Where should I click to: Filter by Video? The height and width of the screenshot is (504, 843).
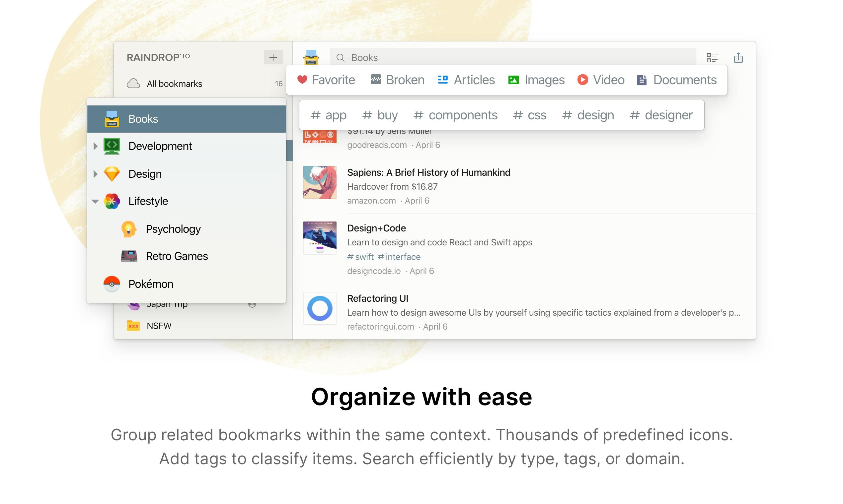601,80
